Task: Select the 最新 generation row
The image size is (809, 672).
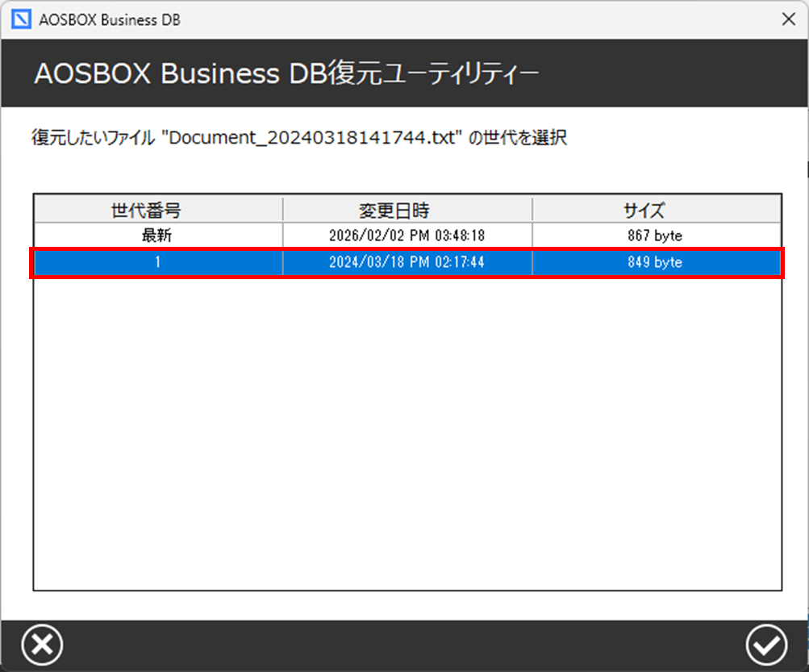Action: coord(407,236)
